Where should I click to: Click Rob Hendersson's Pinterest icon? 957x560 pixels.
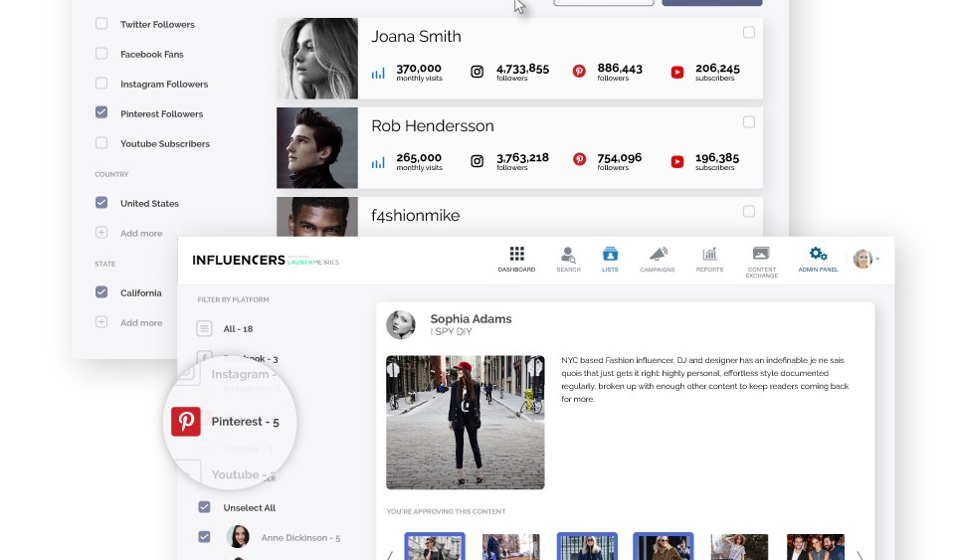point(579,160)
